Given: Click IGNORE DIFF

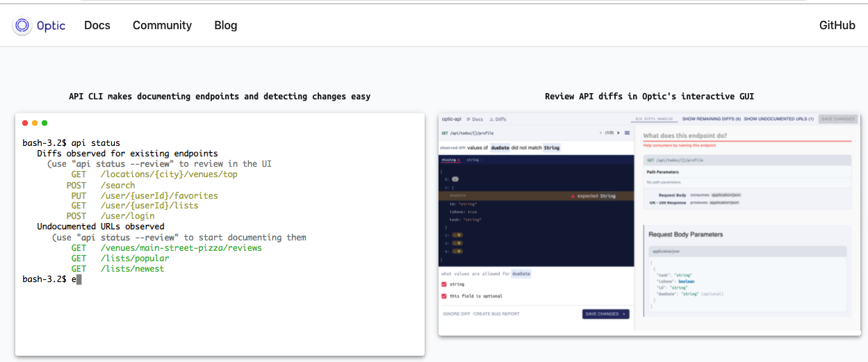Looking at the screenshot, I should (457, 314).
